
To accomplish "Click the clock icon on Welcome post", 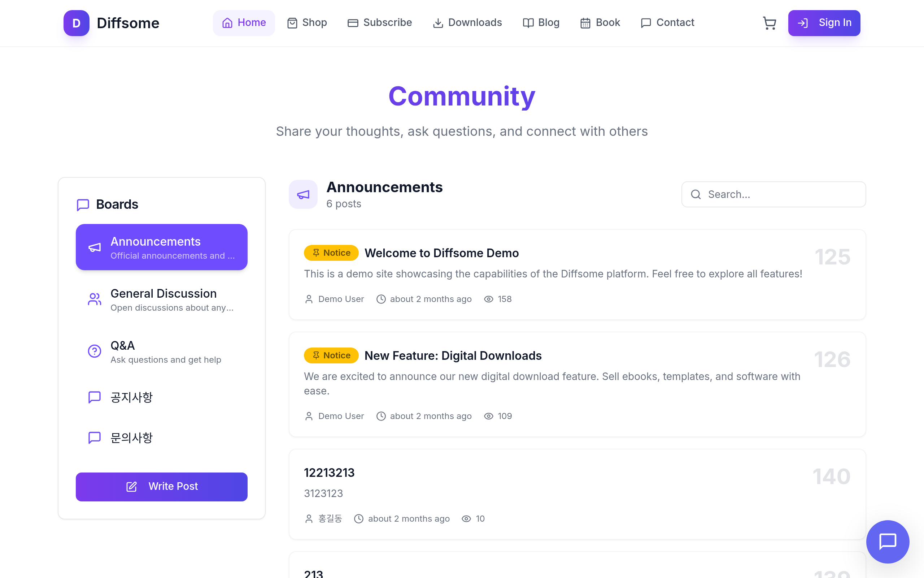I will click(x=381, y=299).
